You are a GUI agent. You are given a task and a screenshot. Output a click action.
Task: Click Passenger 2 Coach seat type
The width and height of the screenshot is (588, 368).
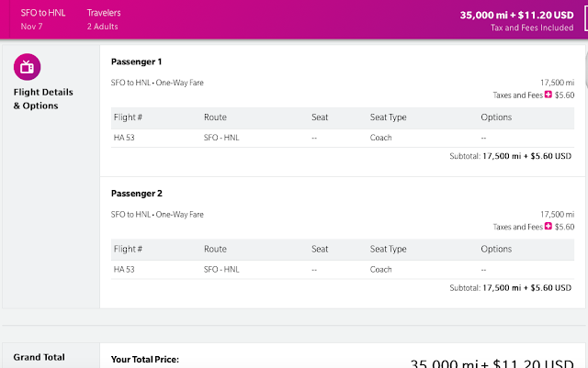coord(380,270)
